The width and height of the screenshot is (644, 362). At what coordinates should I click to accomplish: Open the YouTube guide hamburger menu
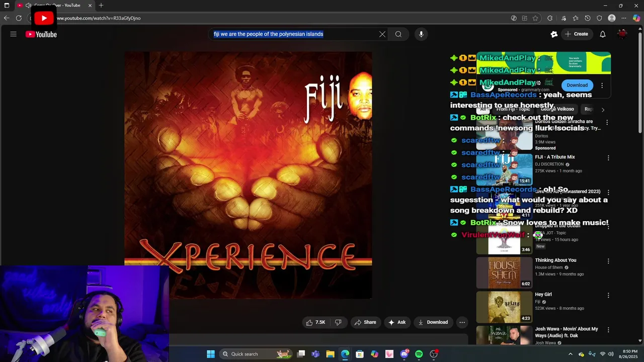(14, 34)
